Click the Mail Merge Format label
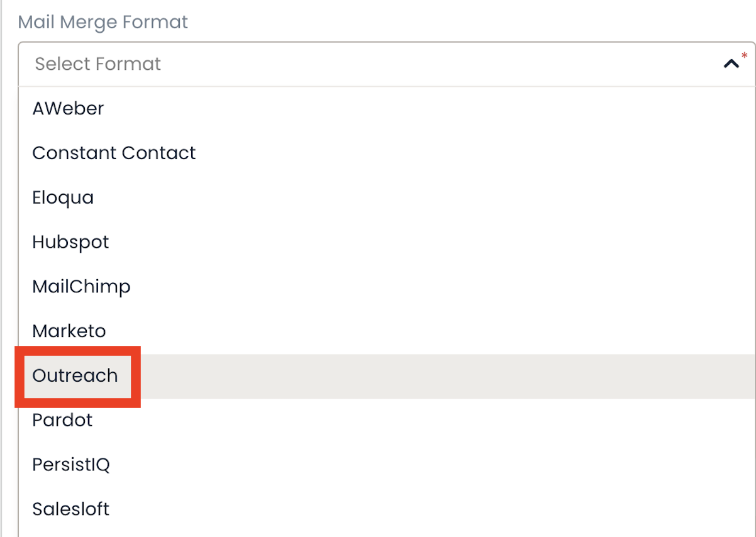The height and width of the screenshot is (537, 756). [x=103, y=22]
